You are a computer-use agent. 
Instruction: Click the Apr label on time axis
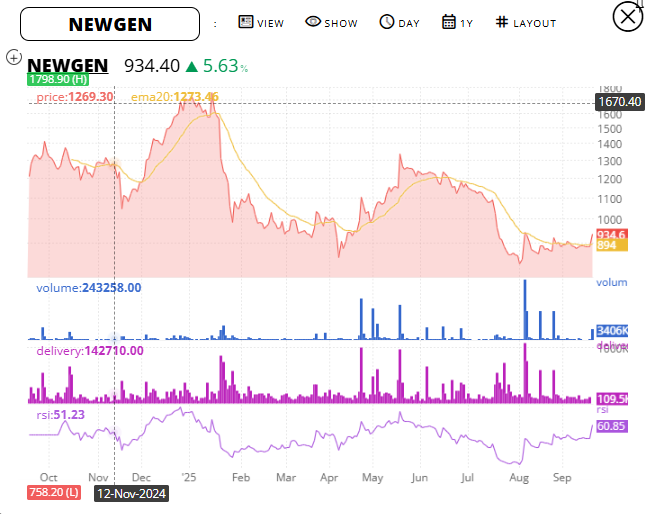(x=329, y=478)
